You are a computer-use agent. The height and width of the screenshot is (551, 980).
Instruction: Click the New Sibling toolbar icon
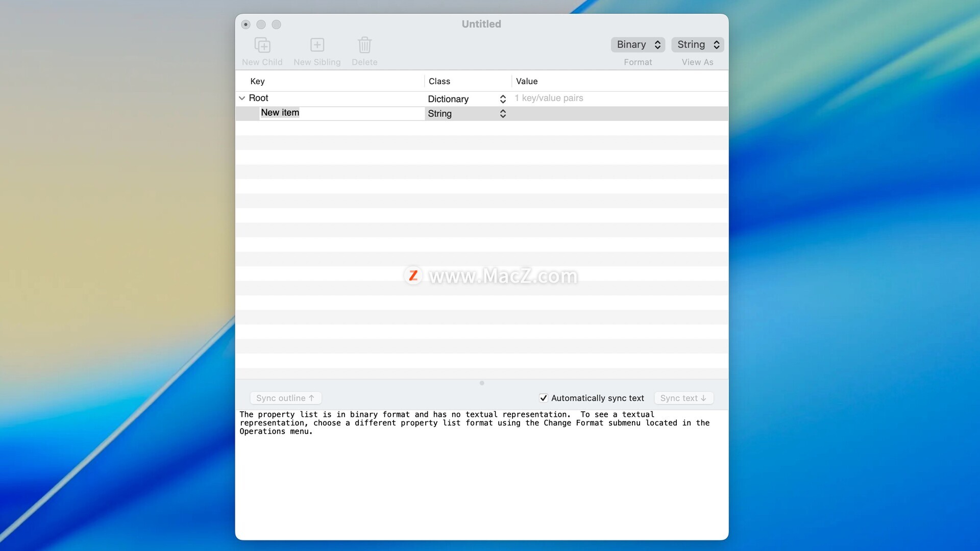[317, 45]
